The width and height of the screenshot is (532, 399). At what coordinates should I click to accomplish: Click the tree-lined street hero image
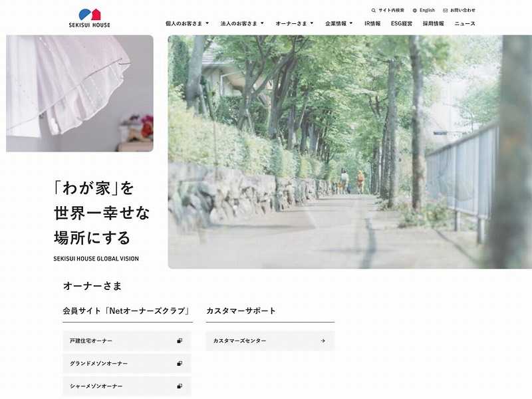tap(350, 152)
